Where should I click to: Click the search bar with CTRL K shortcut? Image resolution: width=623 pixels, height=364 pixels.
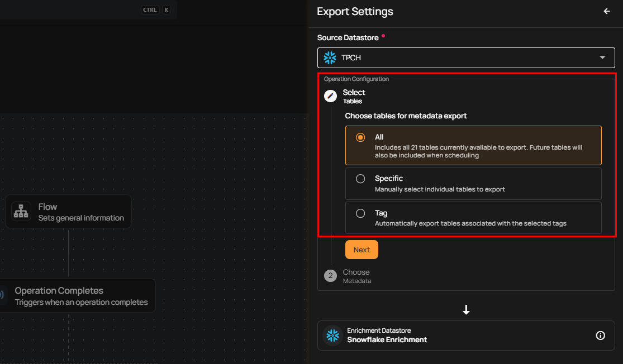tap(84, 9)
